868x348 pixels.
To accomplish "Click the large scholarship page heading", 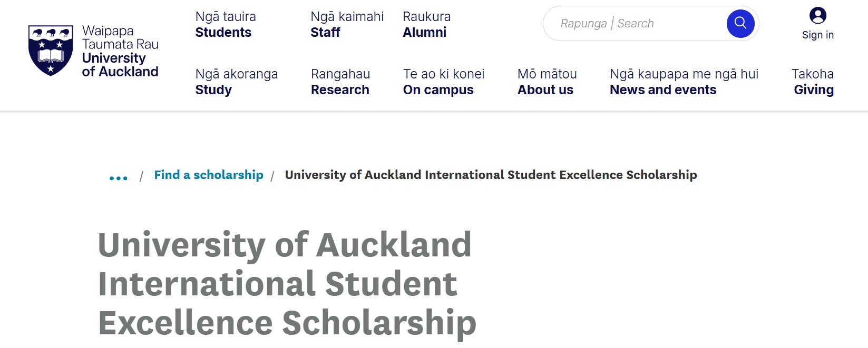I will pyautogui.click(x=287, y=283).
